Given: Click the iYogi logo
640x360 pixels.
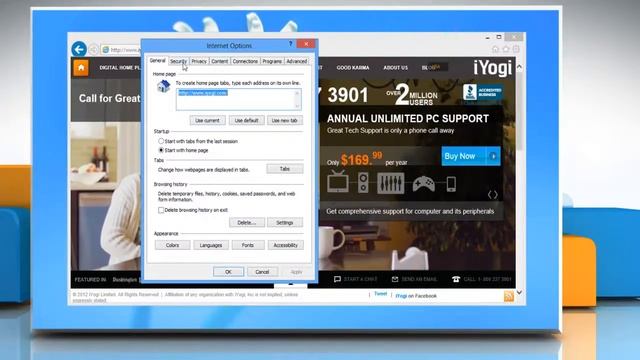Looking at the screenshot, I should 493,68.
